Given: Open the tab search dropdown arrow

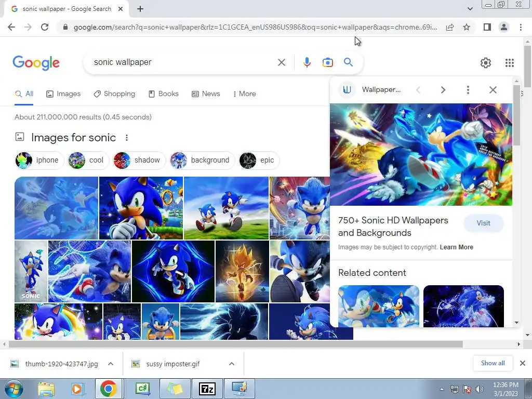Looking at the screenshot, I should (470, 9).
